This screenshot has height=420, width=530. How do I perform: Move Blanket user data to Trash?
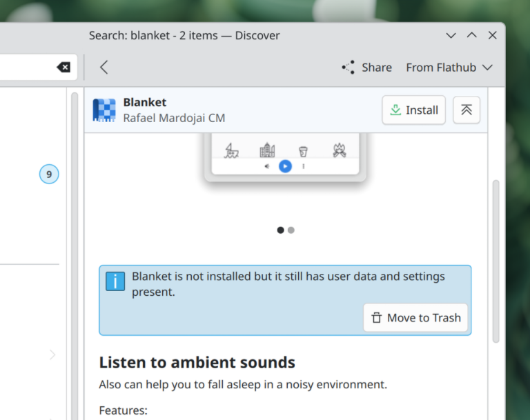[415, 318]
